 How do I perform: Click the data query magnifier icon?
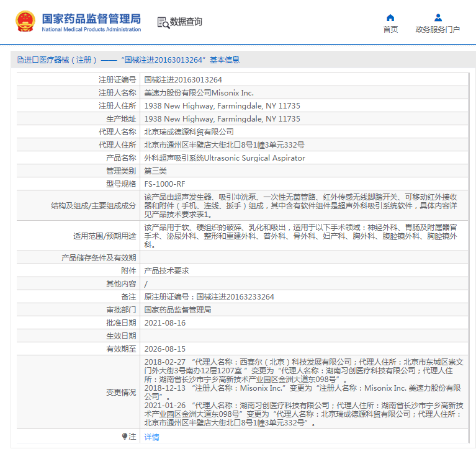coord(163,23)
